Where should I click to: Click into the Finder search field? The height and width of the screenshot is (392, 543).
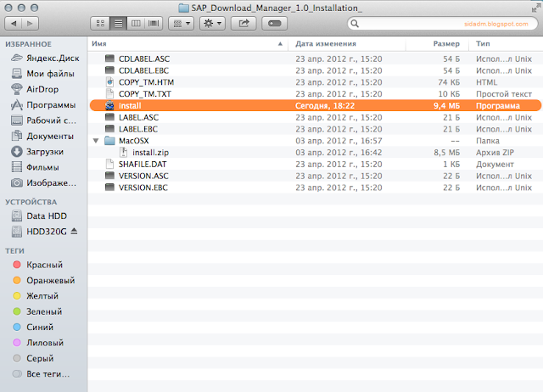(x=443, y=24)
